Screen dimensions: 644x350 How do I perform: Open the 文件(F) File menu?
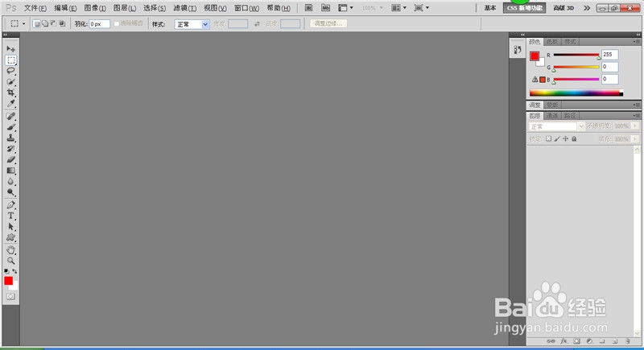tap(35, 8)
